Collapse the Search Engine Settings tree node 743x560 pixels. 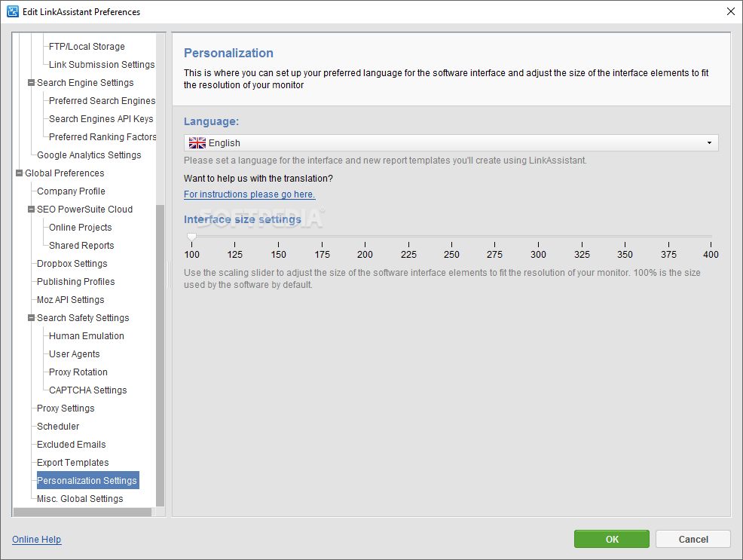[x=32, y=83]
